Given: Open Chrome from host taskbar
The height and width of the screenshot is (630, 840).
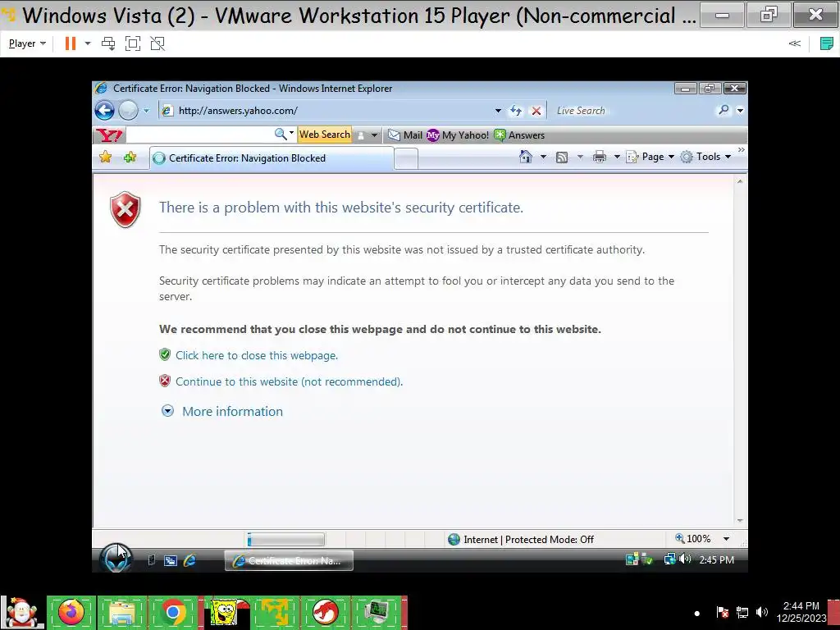Looking at the screenshot, I should click(173, 612).
